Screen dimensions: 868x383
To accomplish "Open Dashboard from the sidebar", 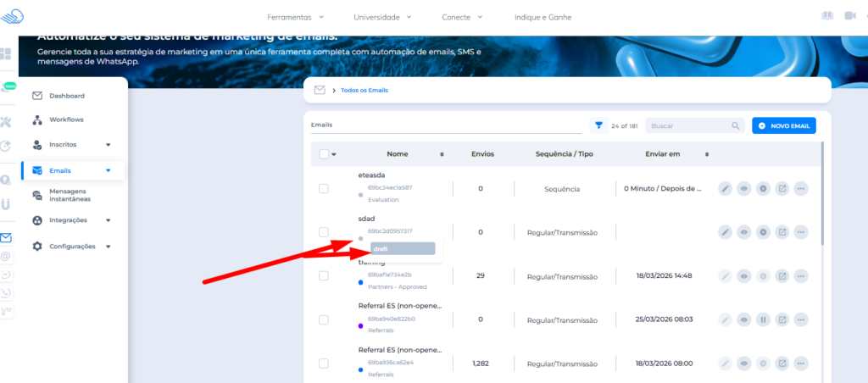I will [66, 96].
